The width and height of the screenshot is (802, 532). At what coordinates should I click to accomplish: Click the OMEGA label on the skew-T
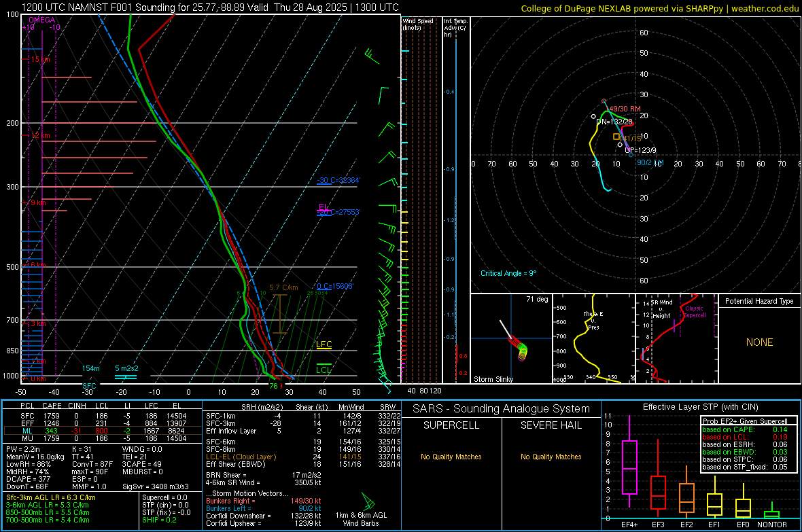coord(42,20)
